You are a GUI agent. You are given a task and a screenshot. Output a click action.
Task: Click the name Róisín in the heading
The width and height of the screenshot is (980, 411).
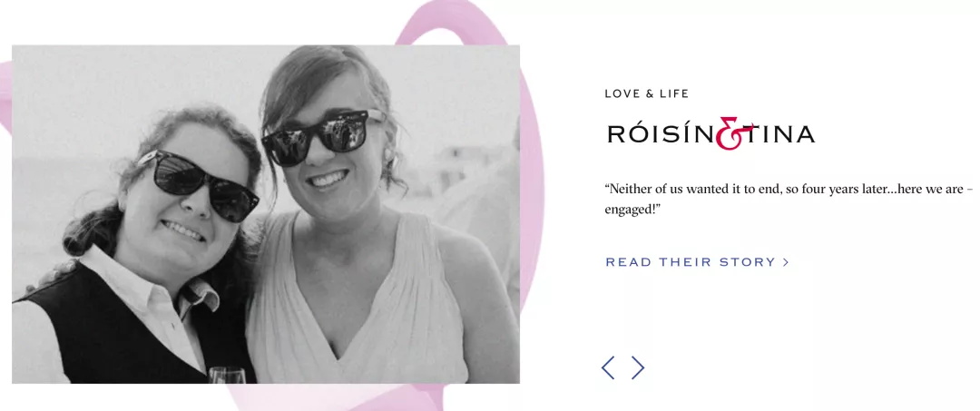point(661,133)
